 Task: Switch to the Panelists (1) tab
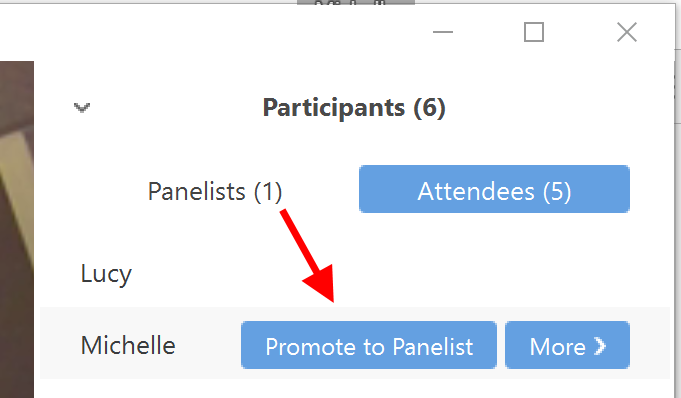pyautogui.click(x=215, y=191)
